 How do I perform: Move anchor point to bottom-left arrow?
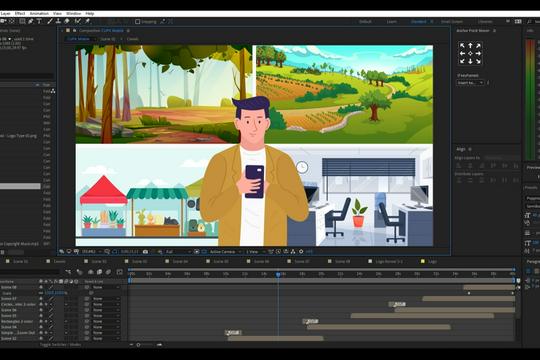pos(462,61)
